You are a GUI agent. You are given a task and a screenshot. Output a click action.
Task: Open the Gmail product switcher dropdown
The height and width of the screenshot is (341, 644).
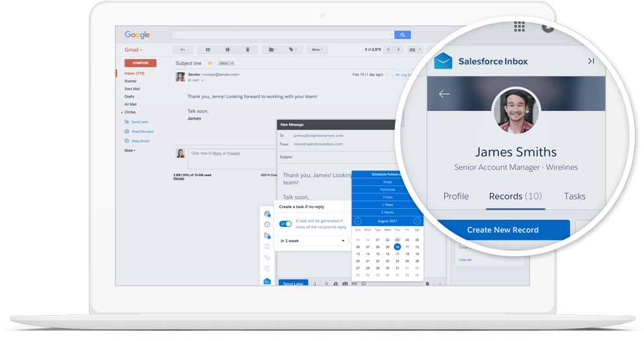pos(133,50)
